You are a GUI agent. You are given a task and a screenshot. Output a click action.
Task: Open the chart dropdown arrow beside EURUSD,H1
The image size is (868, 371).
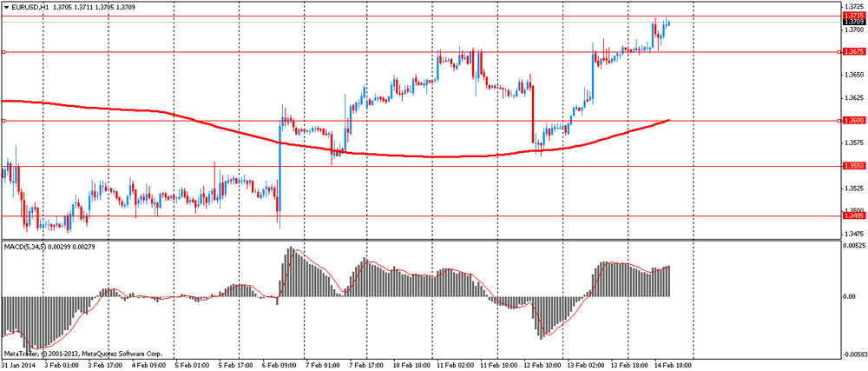tap(5, 7)
